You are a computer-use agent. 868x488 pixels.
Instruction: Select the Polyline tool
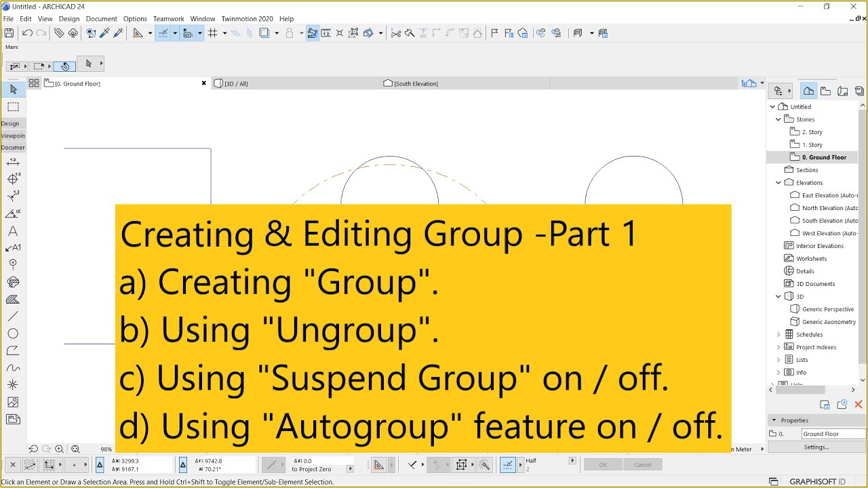coord(13,350)
